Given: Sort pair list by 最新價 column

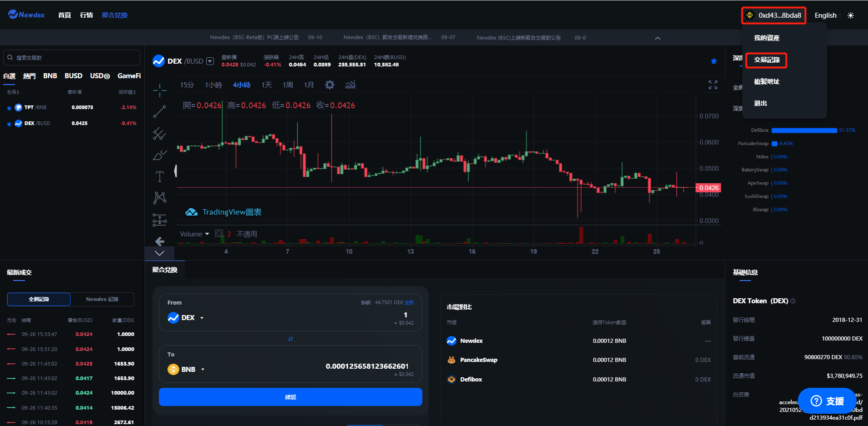Looking at the screenshot, I should tap(75, 92).
